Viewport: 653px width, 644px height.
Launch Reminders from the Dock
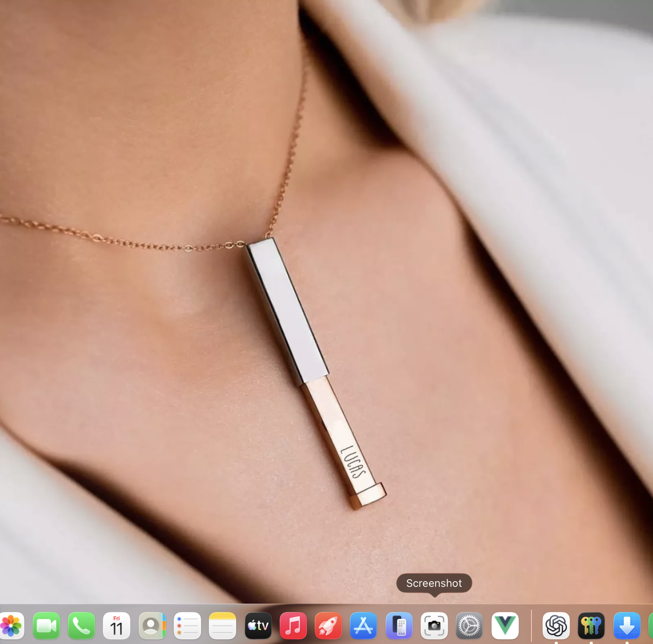(187, 626)
